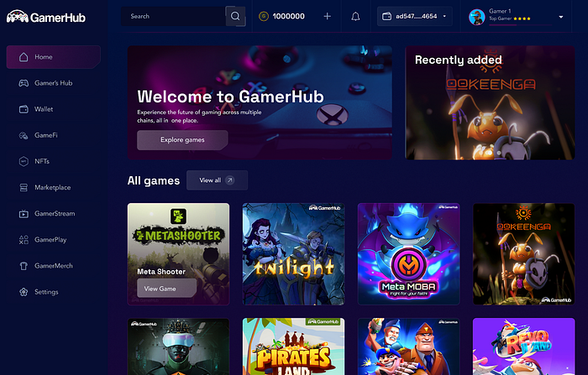Click the Wallet icon in sidebar
Viewport: 588px width, 375px height.
pyautogui.click(x=24, y=109)
